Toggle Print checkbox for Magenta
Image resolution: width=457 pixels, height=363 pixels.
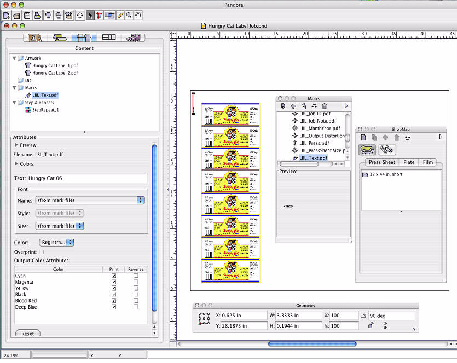tap(114, 282)
